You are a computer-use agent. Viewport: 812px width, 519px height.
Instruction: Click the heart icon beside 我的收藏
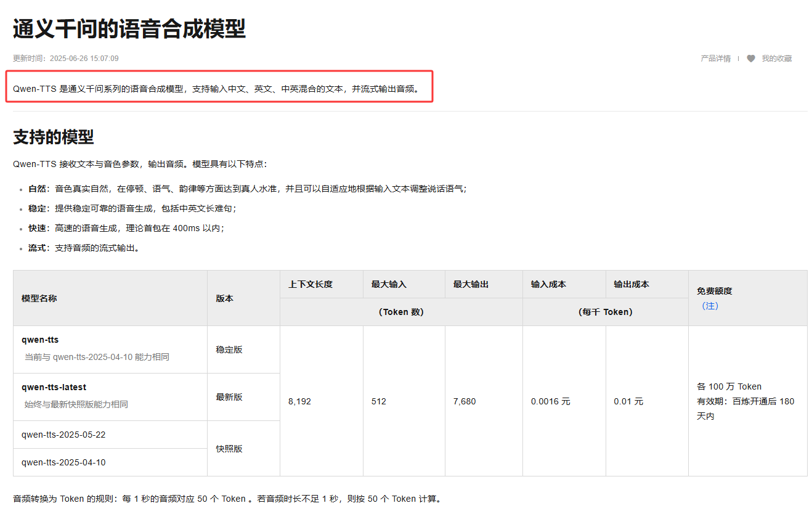[750, 59]
